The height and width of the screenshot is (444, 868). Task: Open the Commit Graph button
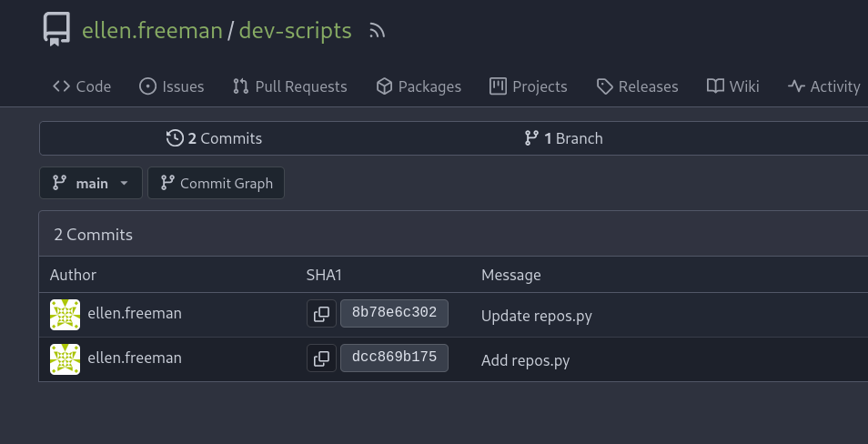(217, 183)
